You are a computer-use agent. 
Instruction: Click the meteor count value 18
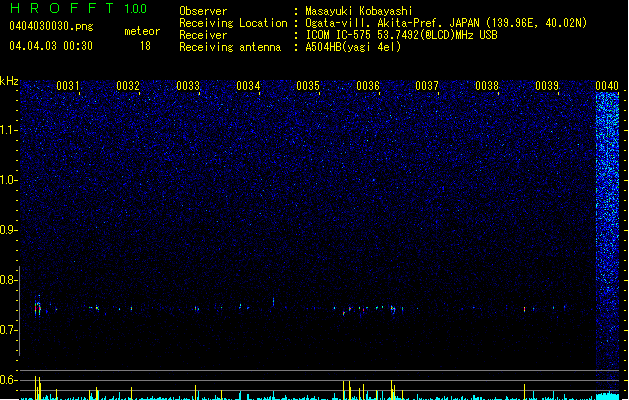pyautogui.click(x=145, y=46)
